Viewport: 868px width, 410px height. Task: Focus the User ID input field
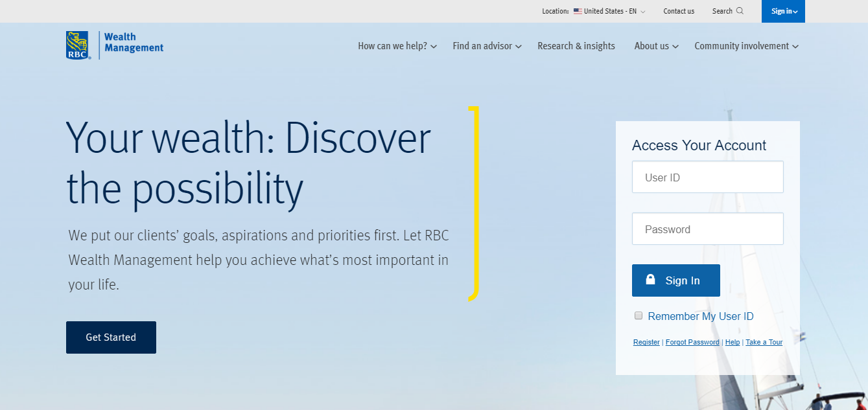[x=708, y=177]
